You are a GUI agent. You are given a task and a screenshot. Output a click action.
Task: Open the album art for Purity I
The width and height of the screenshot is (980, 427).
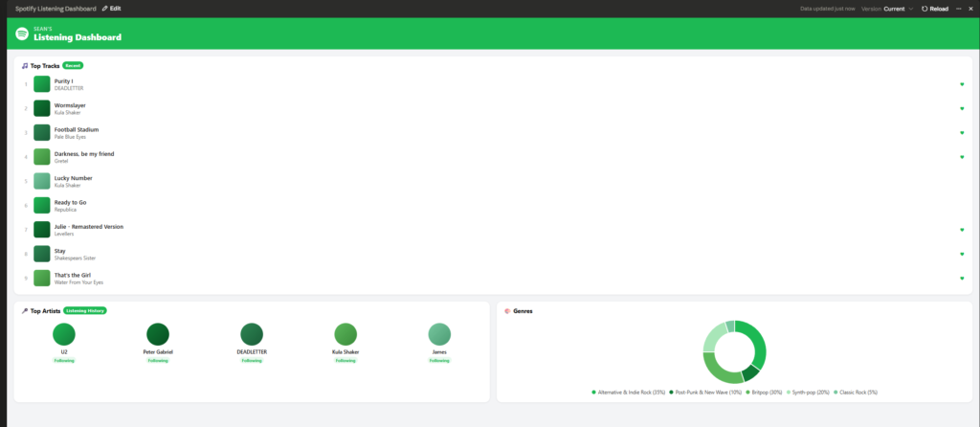tap(42, 84)
